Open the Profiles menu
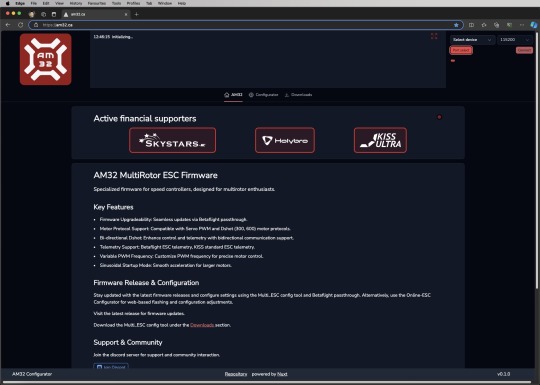 (133, 3)
